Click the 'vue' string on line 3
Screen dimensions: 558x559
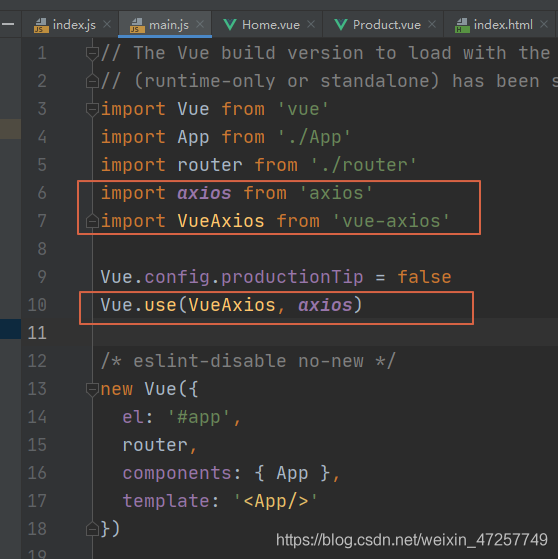[x=303, y=109]
